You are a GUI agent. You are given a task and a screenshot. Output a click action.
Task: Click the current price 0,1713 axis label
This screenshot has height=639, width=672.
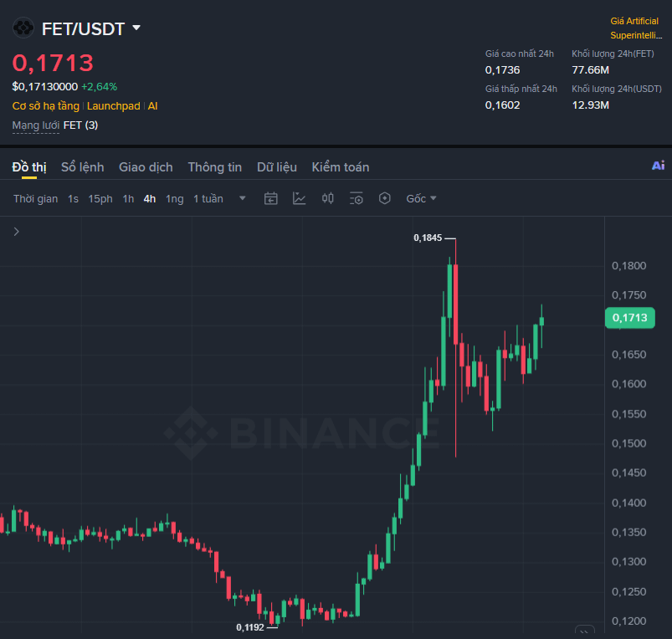629,318
